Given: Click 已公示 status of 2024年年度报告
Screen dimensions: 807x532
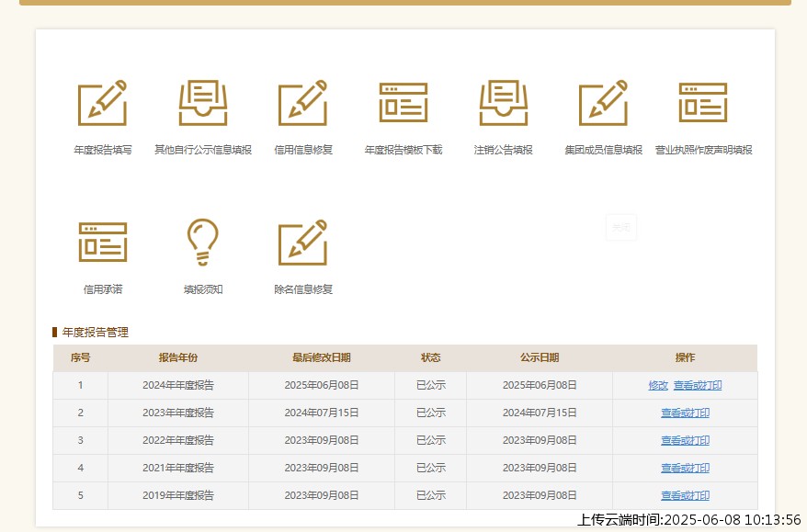Looking at the screenshot, I should [x=431, y=385].
